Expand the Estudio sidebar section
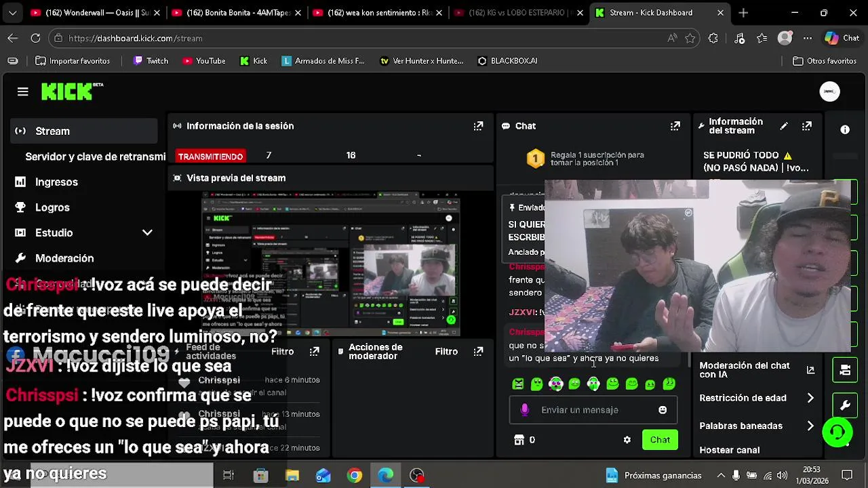The image size is (868, 488). (147, 232)
